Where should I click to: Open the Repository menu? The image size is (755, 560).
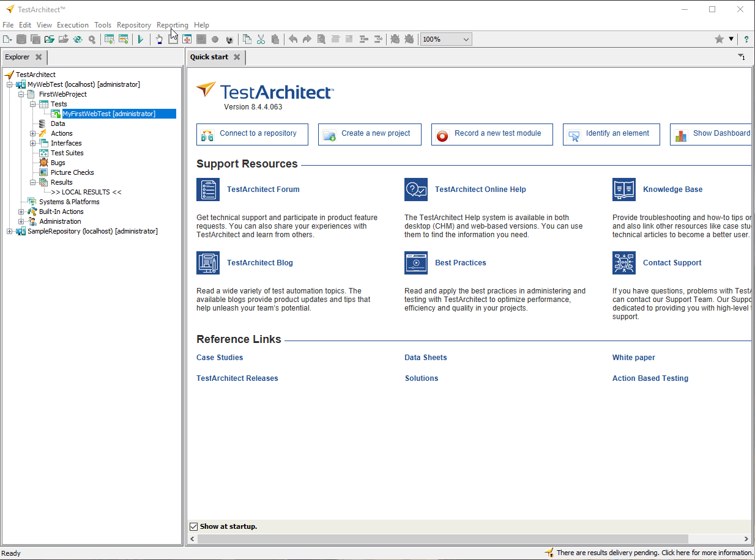[134, 25]
